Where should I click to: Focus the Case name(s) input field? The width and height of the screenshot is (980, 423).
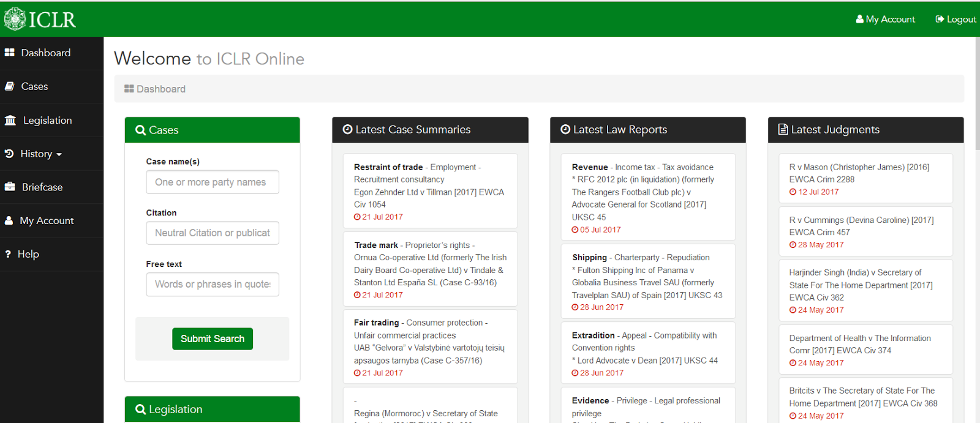213,182
